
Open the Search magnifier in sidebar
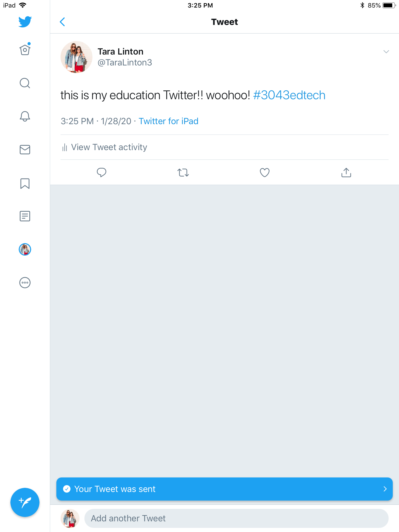click(x=25, y=83)
